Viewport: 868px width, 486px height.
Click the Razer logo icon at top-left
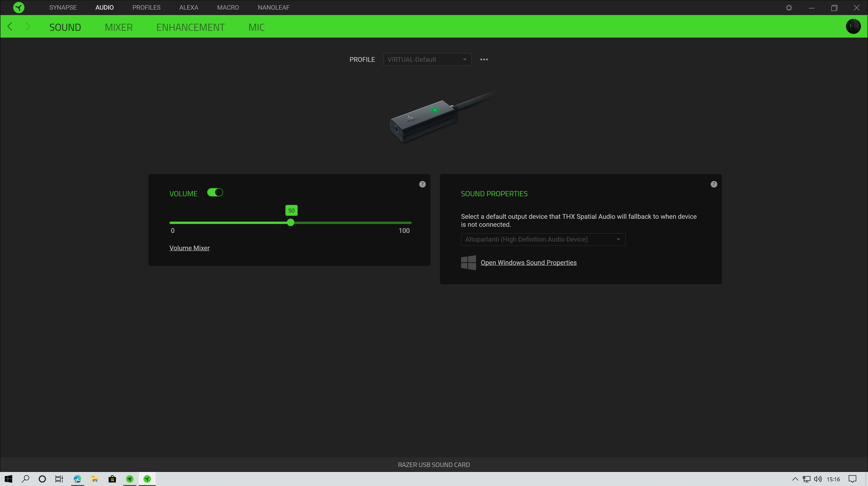tap(19, 8)
